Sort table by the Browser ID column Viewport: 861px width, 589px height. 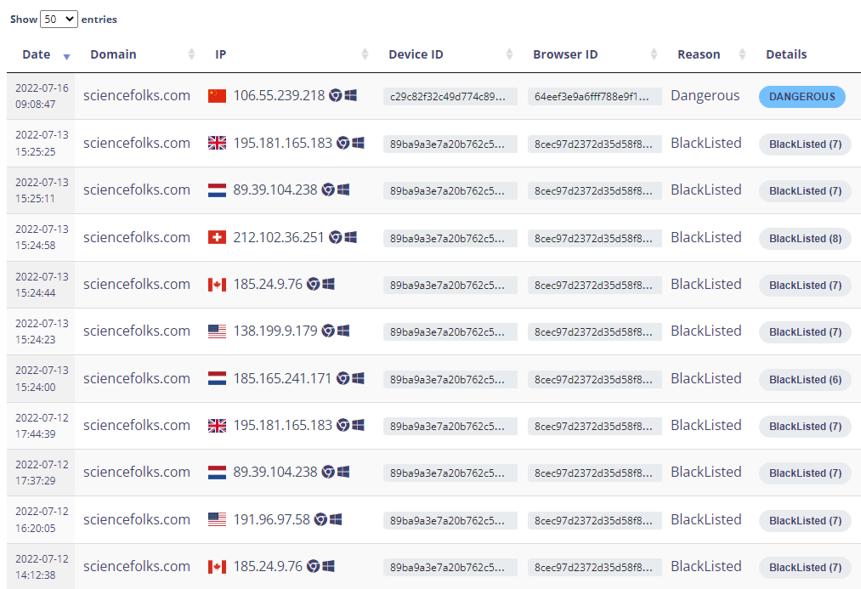565,54
